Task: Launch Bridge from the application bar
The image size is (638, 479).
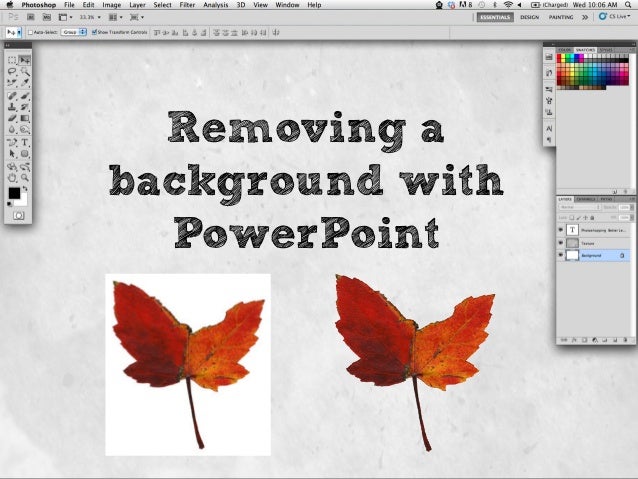Action: (x=31, y=17)
